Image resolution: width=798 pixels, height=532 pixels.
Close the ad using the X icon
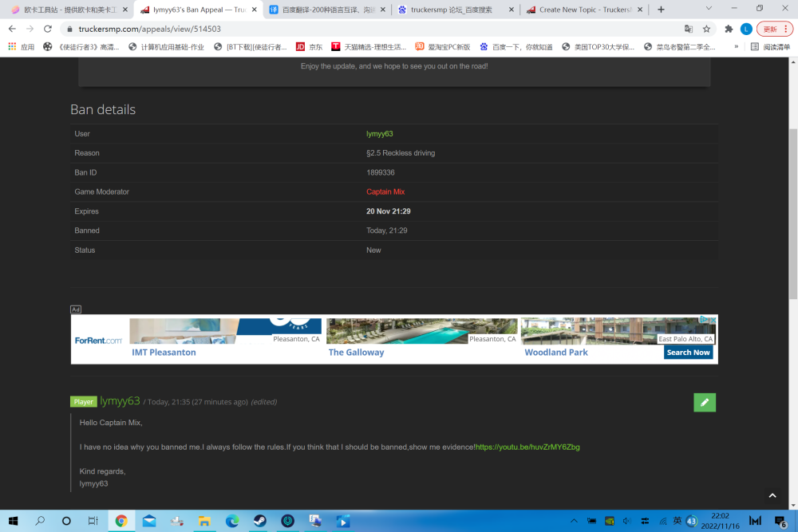pyautogui.click(x=713, y=320)
